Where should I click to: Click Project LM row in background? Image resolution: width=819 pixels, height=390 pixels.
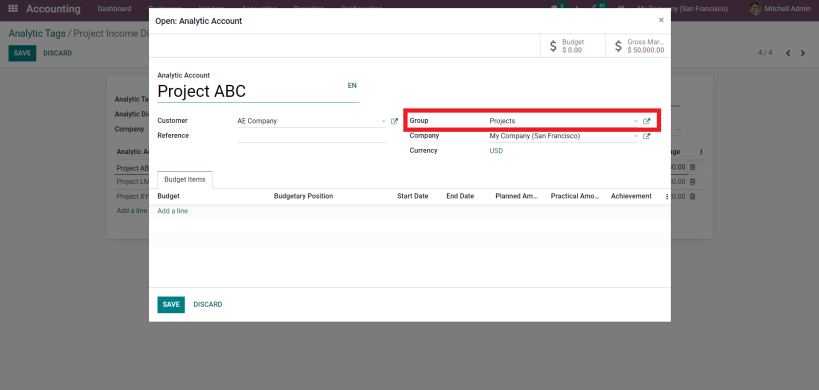tap(133, 182)
